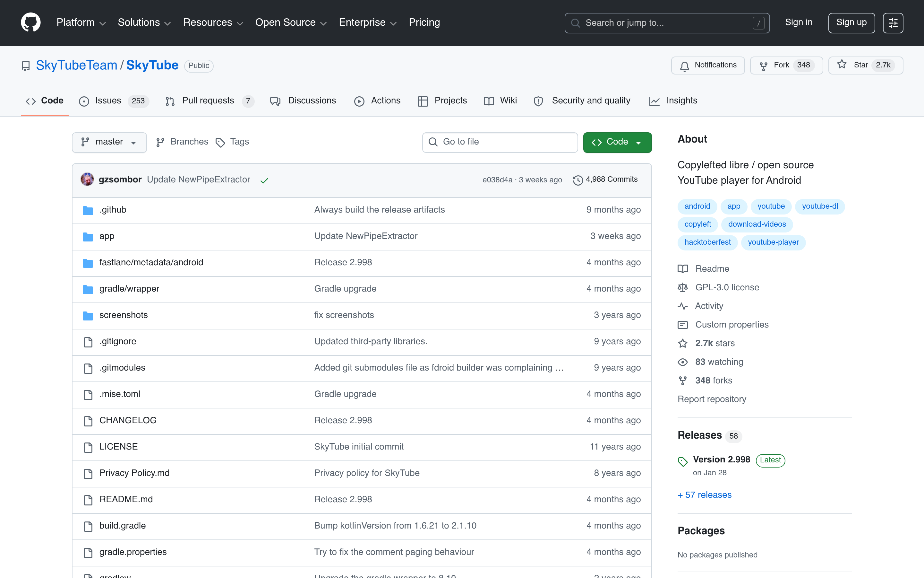Click the .gitmodules file icon
Image resolution: width=924 pixels, height=578 pixels.
point(88,369)
